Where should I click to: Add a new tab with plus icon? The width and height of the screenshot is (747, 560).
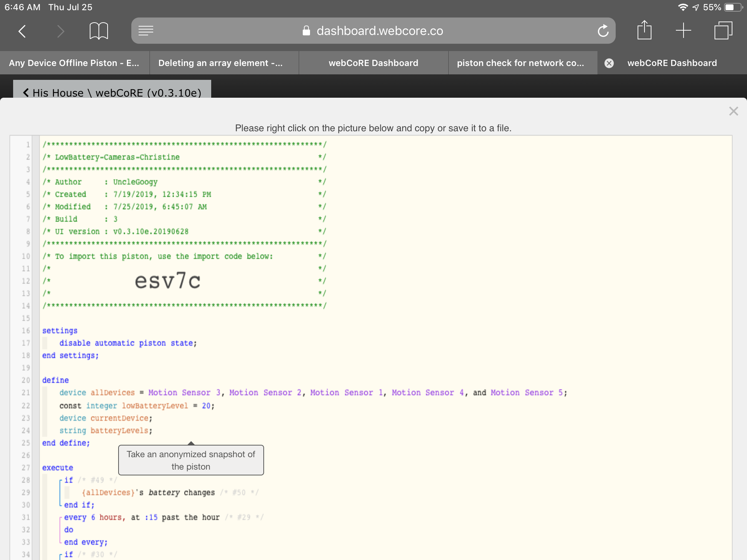(683, 31)
